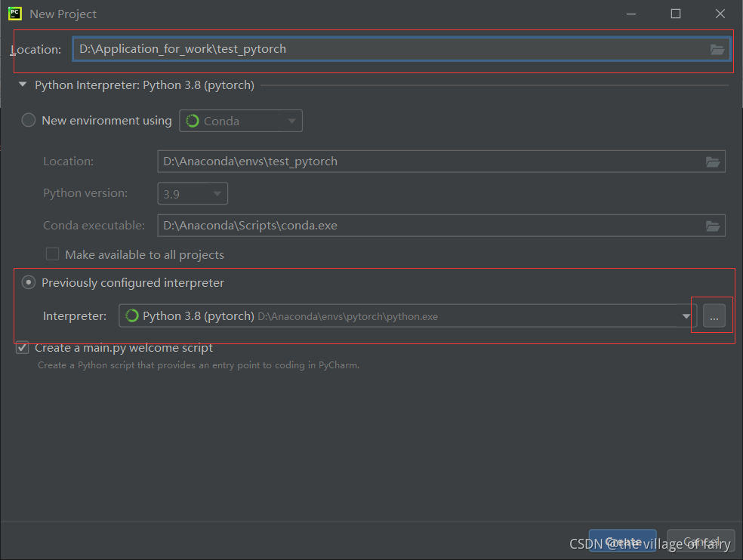Uncheck Create a main.py welcome script
This screenshot has height=560, width=743.
click(22, 348)
